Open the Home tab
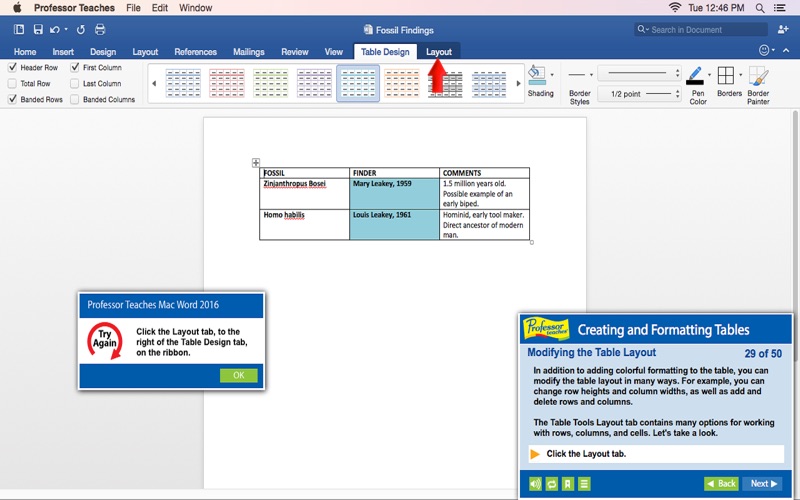Image resolution: width=800 pixels, height=500 pixels. pos(25,52)
